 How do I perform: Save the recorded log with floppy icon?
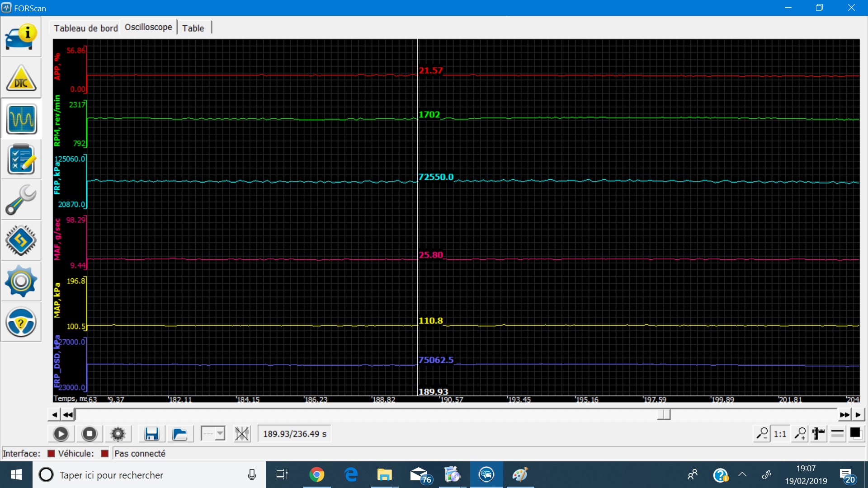pyautogui.click(x=151, y=434)
